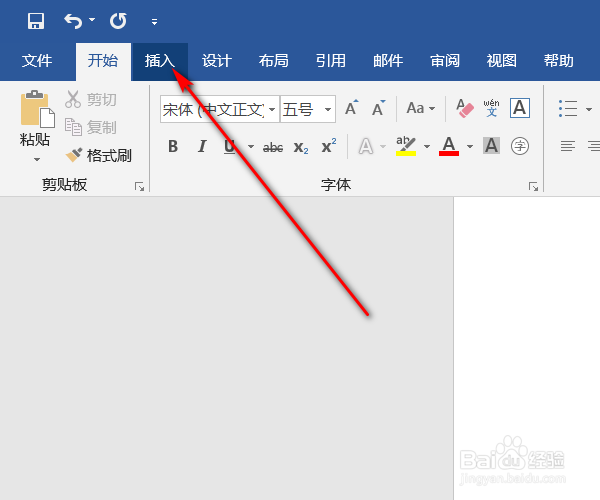Image resolution: width=600 pixels, height=500 pixels.
Task: Edit the font name box 宋体
Action: click(x=214, y=109)
